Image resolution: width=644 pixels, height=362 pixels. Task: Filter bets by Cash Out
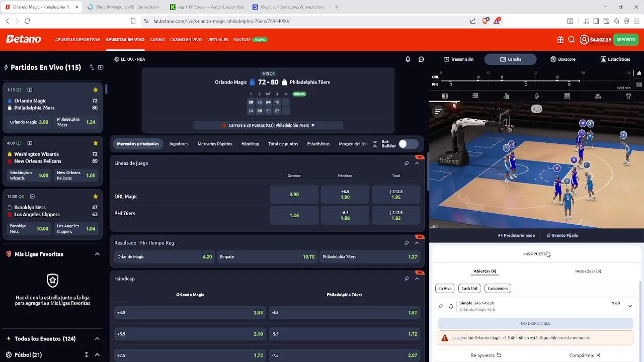coord(469,288)
